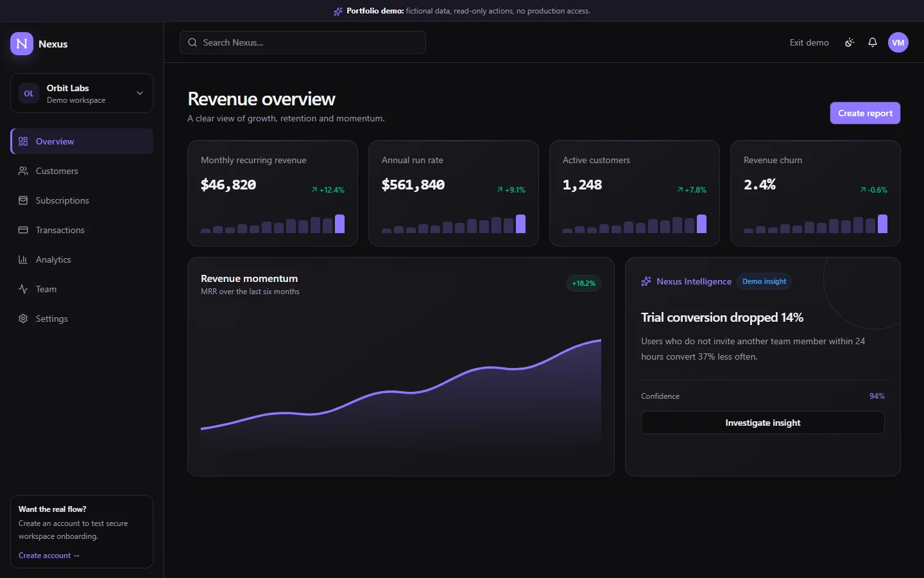This screenshot has height=578, width=924.
Task: Click the Trial conversion dropped 14% heading
Action: [x=722, y=317]
